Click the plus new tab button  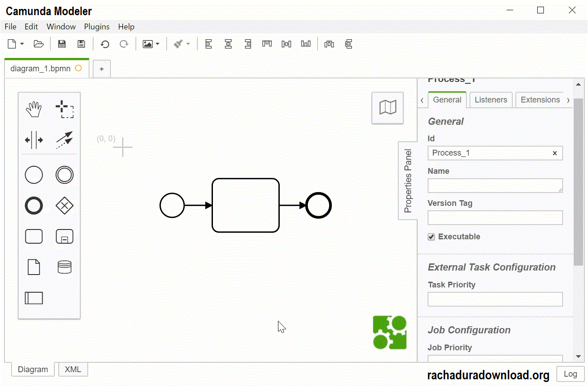(x=102, y=69)
